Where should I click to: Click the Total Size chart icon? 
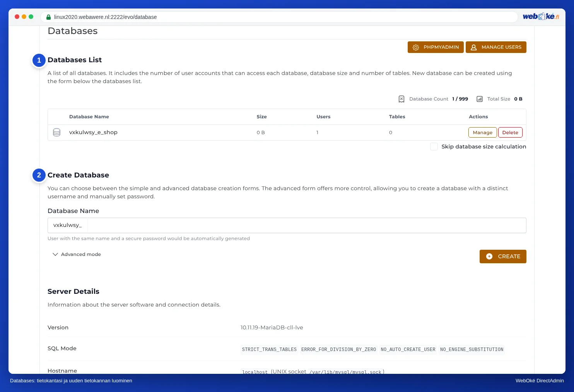pyautogui.click(x=480, y=99)
